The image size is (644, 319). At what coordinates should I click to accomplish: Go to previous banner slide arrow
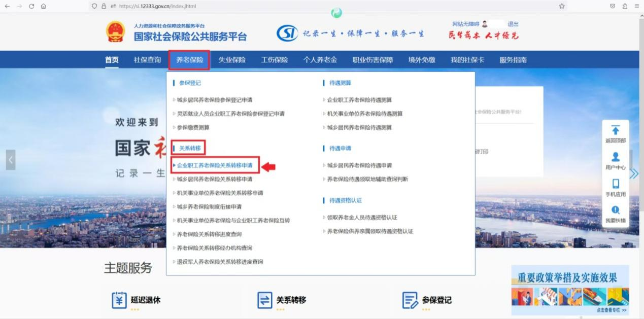point(11,160)
